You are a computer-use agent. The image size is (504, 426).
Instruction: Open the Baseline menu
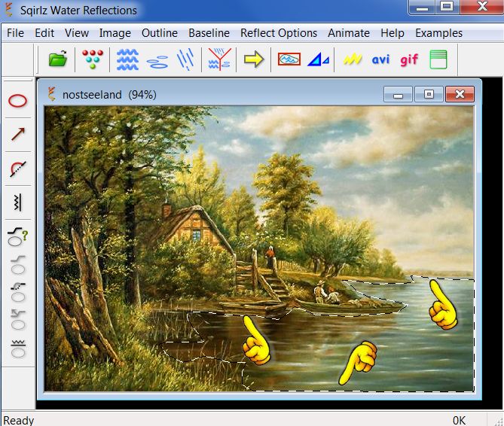tap(209, 33)
